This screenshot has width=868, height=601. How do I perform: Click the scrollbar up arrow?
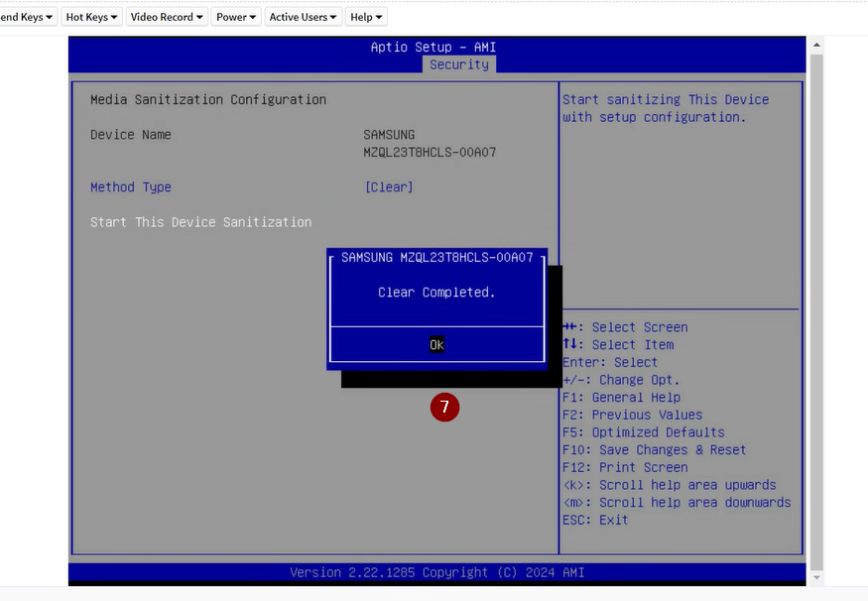(x=816, y=45)
